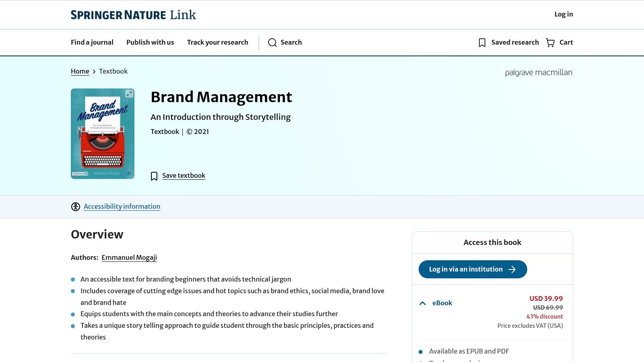This screenshot has height=362, width=644.
Task: Click the 43% discount text
Action: (x=545, y=317)
